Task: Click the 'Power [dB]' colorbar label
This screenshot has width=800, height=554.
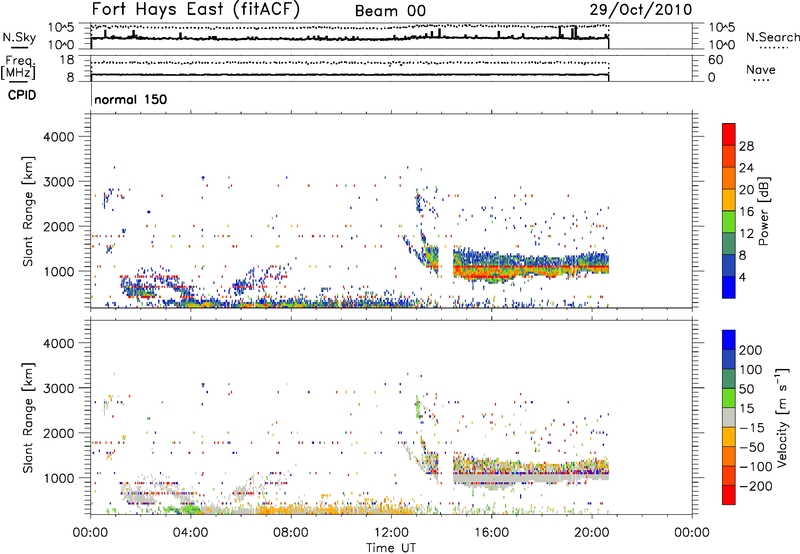Action: tap(763, 211)
